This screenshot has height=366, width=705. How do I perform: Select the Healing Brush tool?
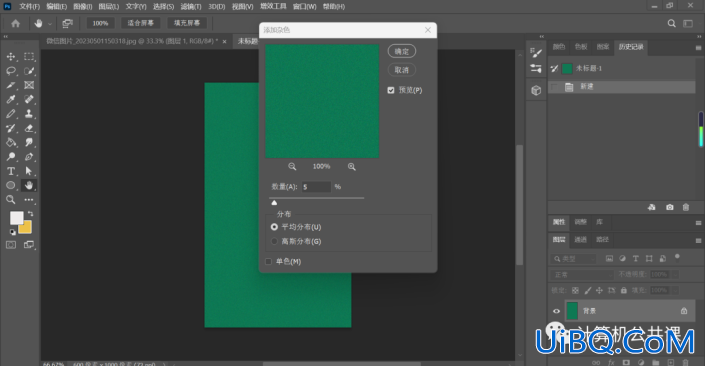coord(29,99)
